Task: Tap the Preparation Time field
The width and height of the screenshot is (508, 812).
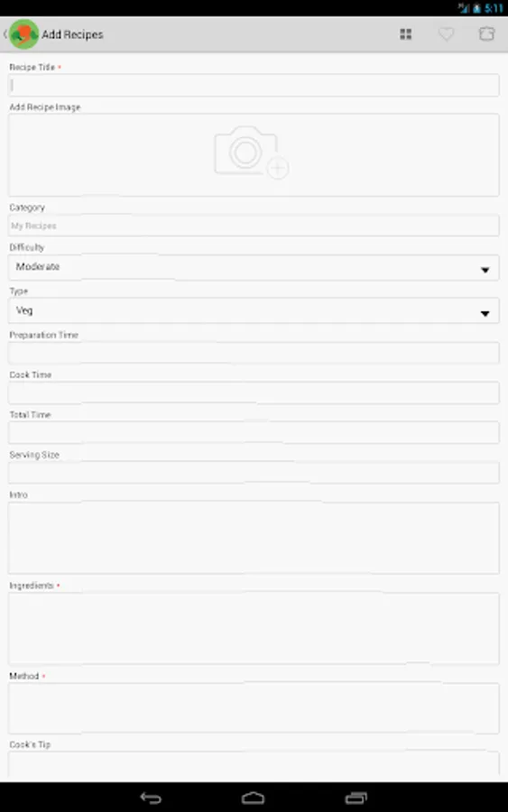Action: click(x=254, y=353)
